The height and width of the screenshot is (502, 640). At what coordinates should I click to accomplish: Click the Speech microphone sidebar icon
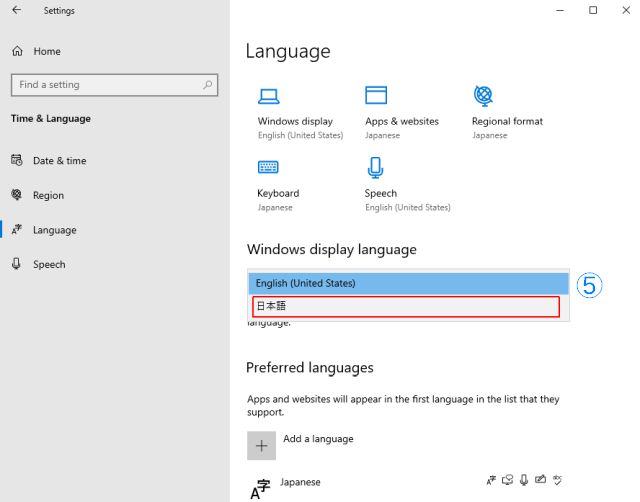click(16, 264)
